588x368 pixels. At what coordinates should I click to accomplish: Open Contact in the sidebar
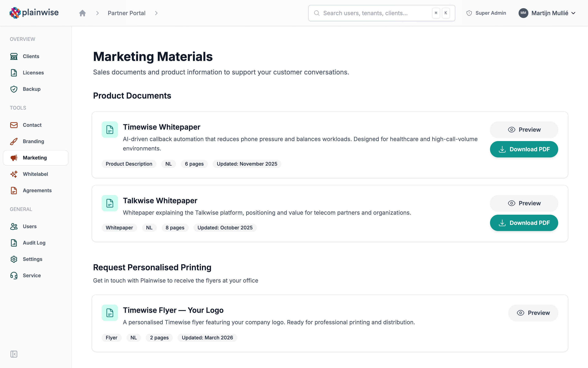click(x=36, y=125)
